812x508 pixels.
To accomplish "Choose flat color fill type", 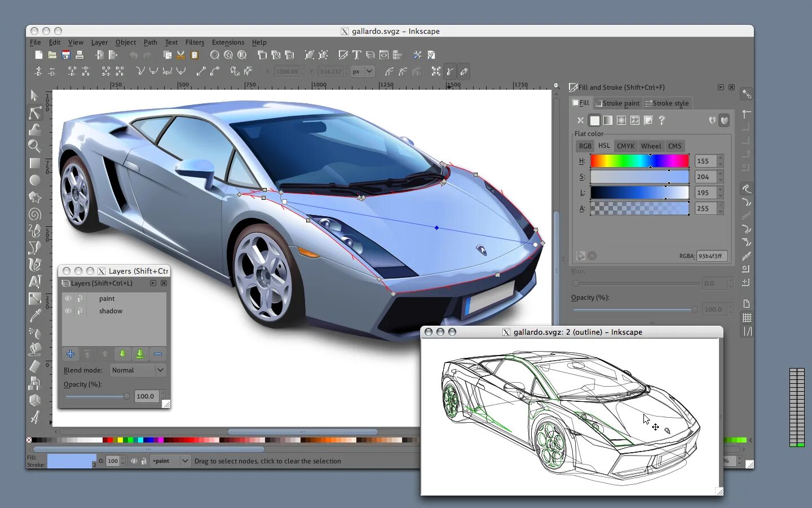I will pos(594,120).
